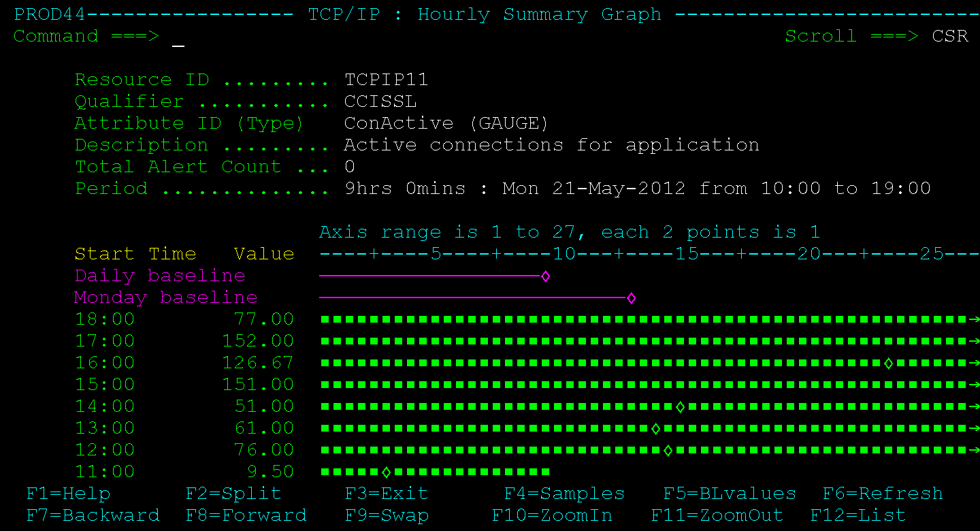Click the diamond marker on the 16:00 bar

pyautogui.click(x=889, y=362)
